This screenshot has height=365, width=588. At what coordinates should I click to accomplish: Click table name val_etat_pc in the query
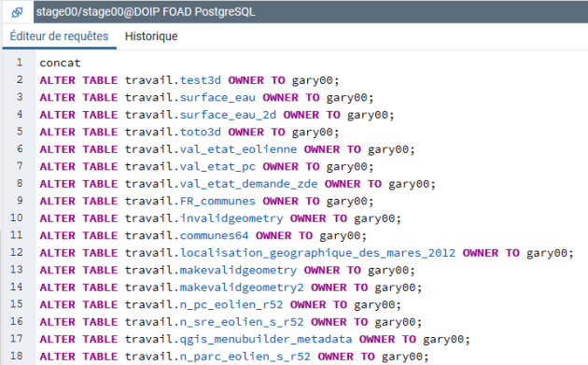coord(217,166)
